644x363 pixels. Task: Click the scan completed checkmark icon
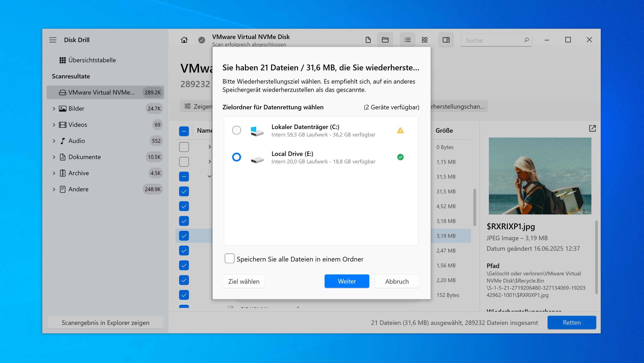[201, 40]
